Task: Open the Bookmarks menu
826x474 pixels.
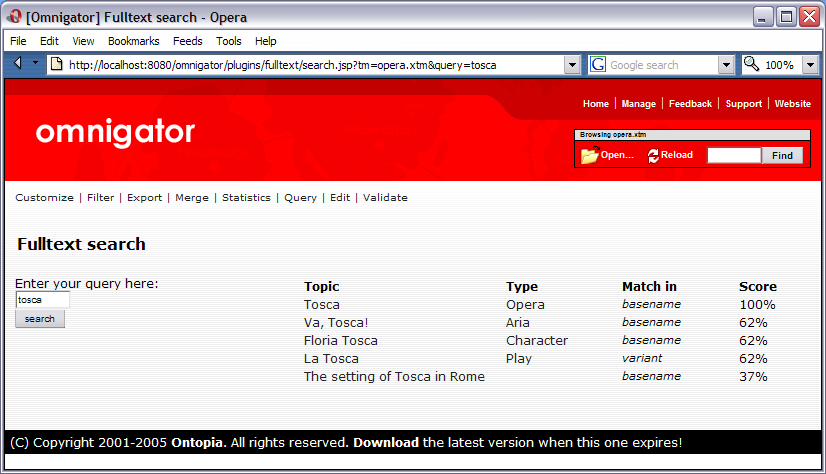Action: (x=133, y=41)
